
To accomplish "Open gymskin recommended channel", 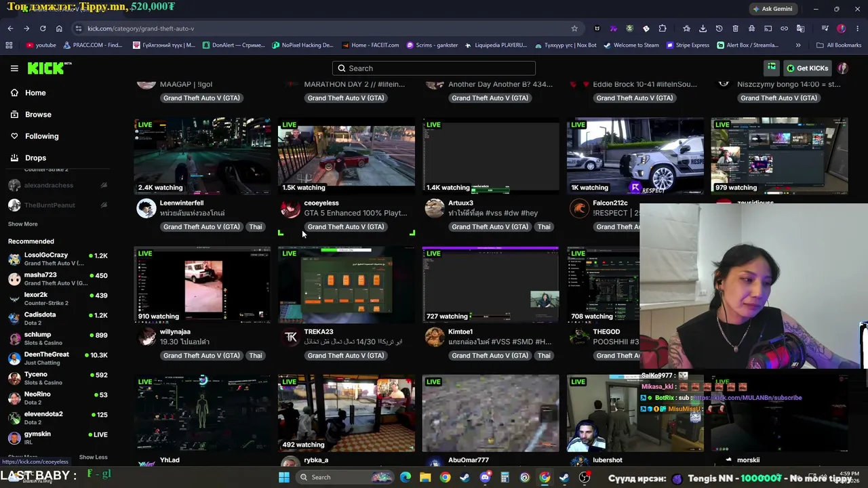I will (58, 438).
